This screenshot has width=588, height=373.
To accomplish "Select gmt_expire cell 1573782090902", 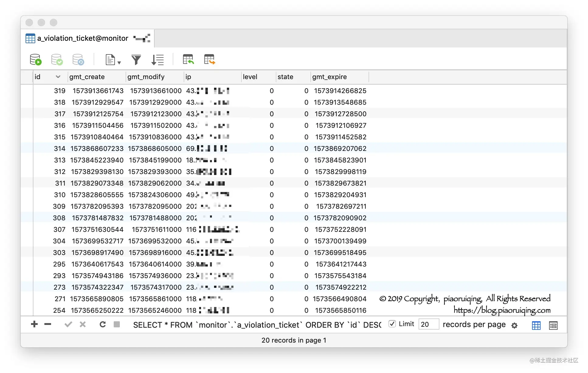I will [x=340, y=218].
